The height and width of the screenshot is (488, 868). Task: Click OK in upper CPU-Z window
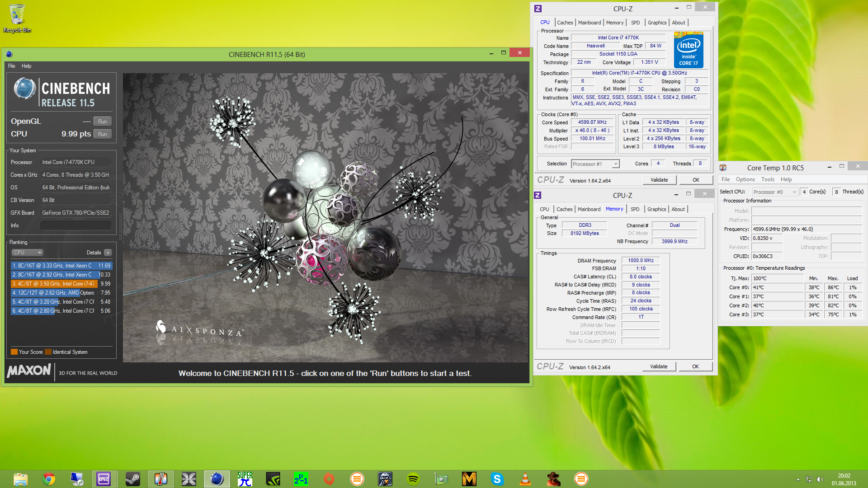pyautogui.click(x=696, y=180)
